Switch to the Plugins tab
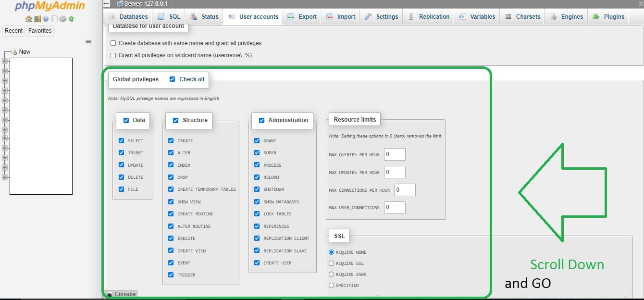This screenshot has height=300, width=644. [608, 16]
